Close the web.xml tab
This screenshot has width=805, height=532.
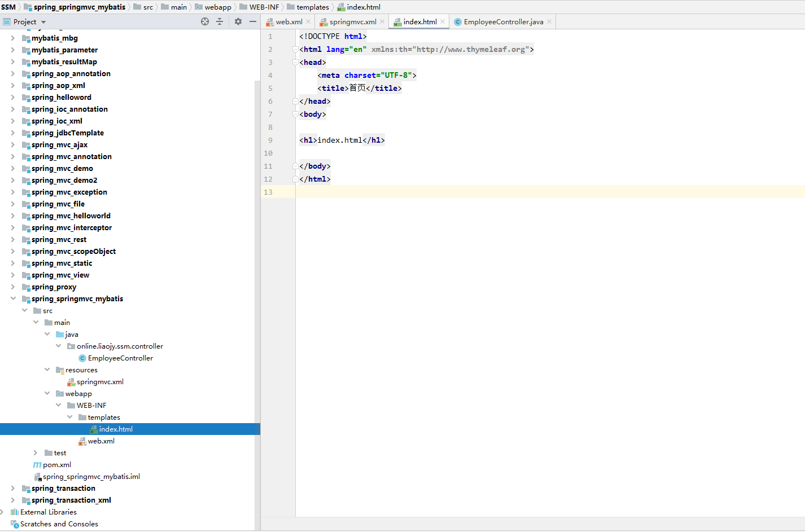pyautogui.click(x=308, y=22)
